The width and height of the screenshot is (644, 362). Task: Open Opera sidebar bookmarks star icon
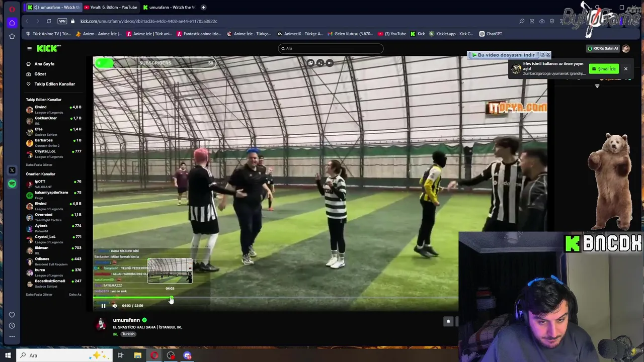12,36
